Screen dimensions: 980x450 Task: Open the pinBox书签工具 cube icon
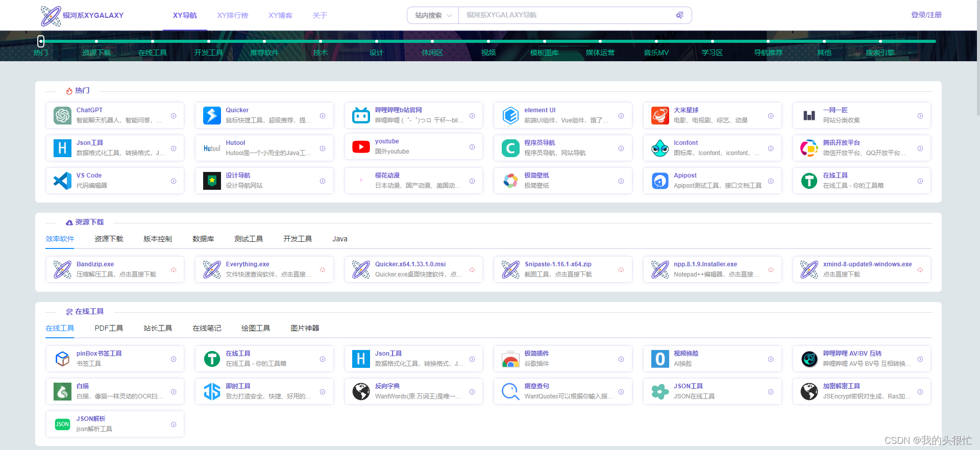(62, 359)
